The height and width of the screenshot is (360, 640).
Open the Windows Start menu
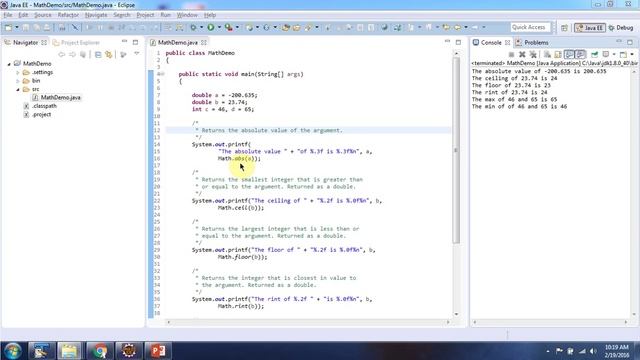click(x=13, y=351)
